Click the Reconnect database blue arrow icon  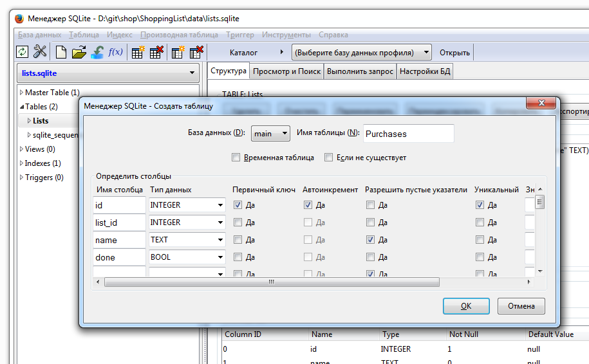pyautogui.click(x=97, y=52)
